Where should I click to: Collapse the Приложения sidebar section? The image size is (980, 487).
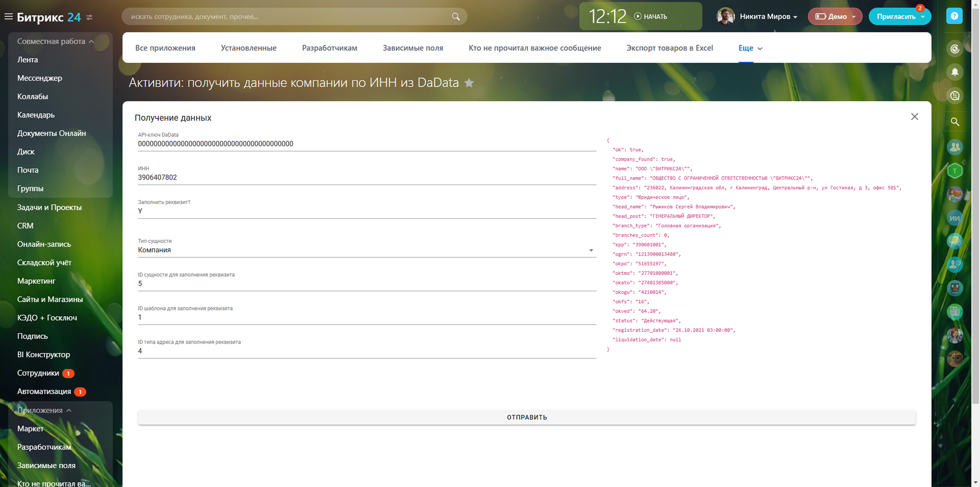[69, 410]
